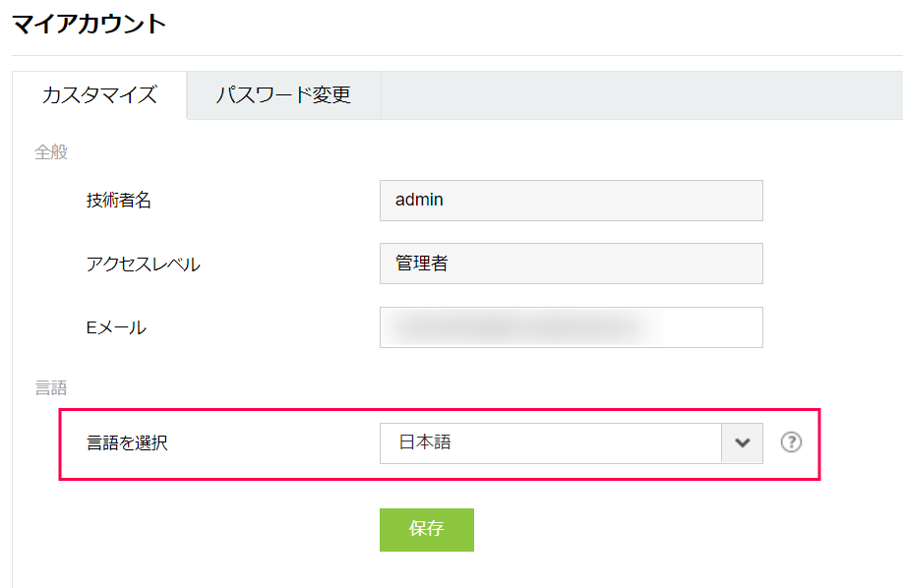903x588 pixels.
Task: Click the divider line under マイアカウント
Action: tap(452, 55)
